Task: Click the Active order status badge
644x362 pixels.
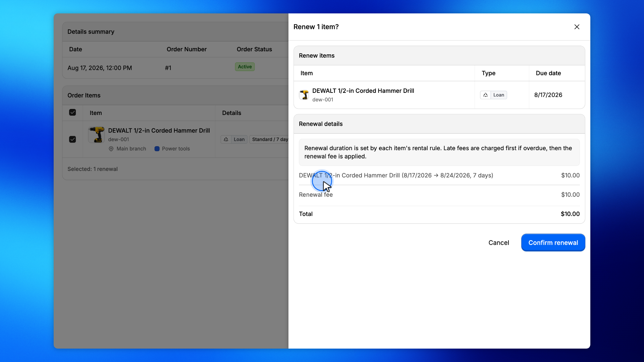Action: click(245, 67)
